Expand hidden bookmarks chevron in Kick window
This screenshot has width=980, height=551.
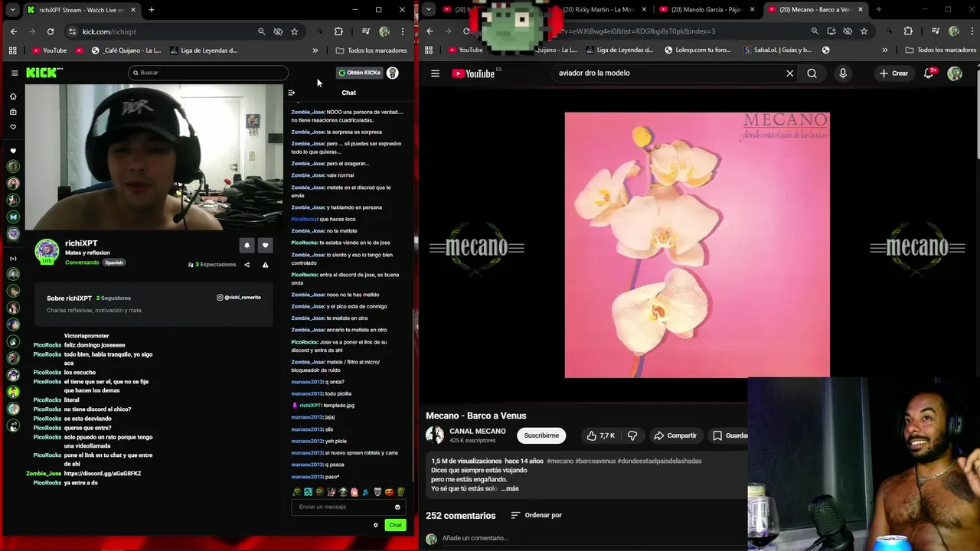coord(315,51)
